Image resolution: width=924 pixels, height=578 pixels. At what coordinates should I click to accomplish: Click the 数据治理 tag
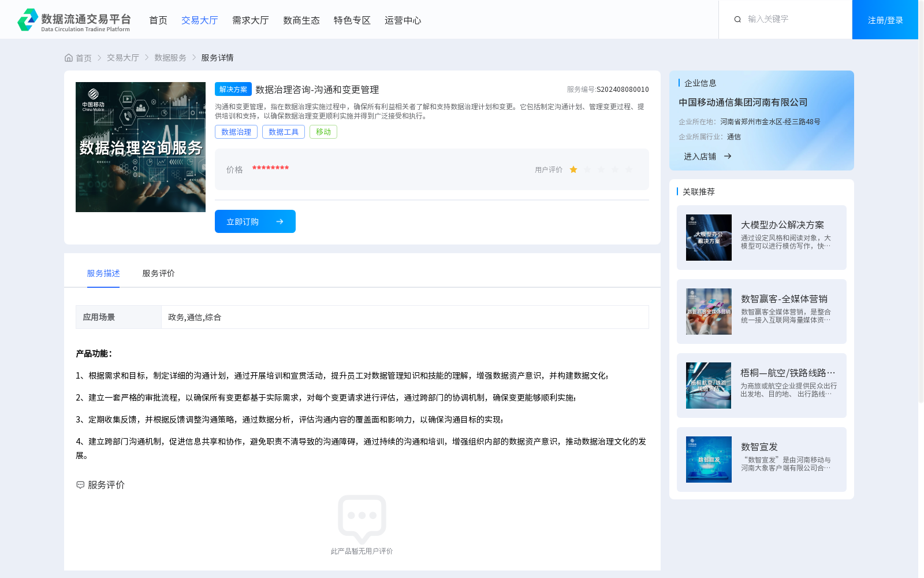[236, 132]
